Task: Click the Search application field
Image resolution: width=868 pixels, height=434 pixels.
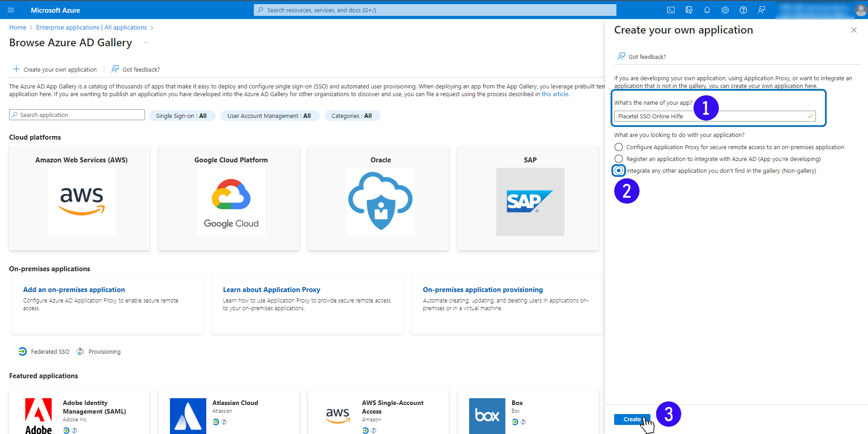Action: click(77, 115)
